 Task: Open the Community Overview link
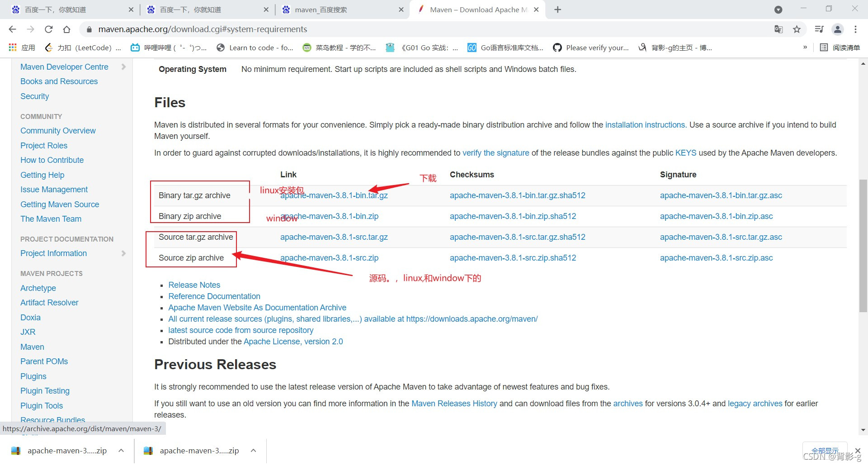tap(58, 131)
